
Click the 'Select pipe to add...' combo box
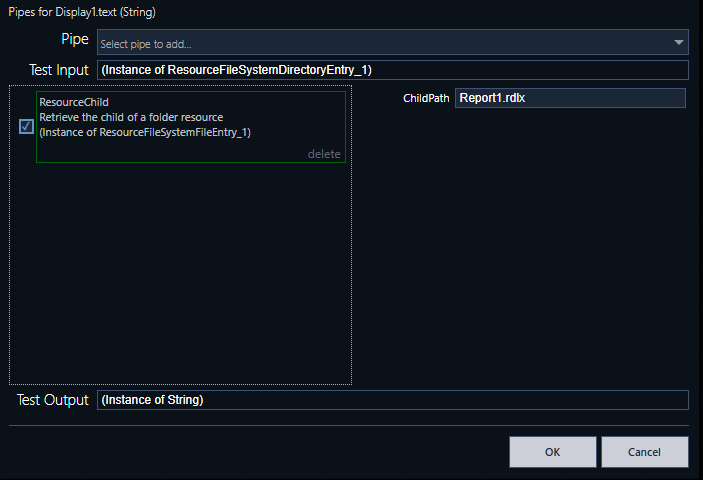coord(380,43)
